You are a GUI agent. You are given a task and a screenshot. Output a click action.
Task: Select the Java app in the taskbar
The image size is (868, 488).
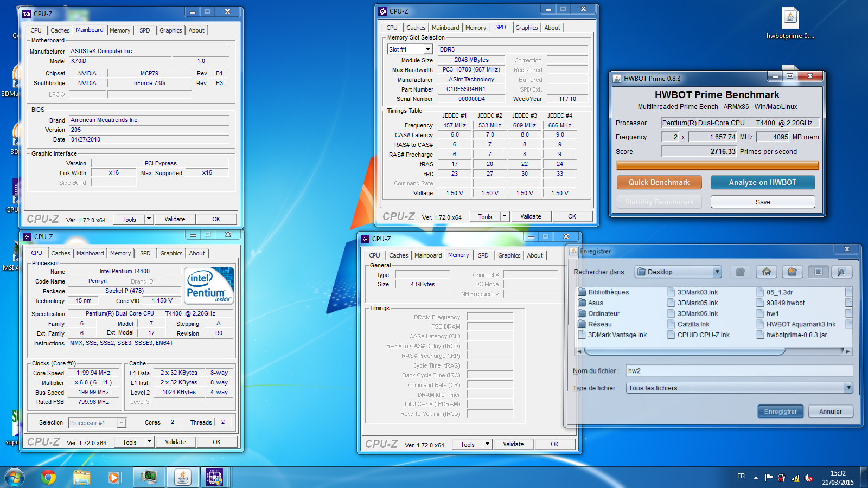(x=182, y=477)
